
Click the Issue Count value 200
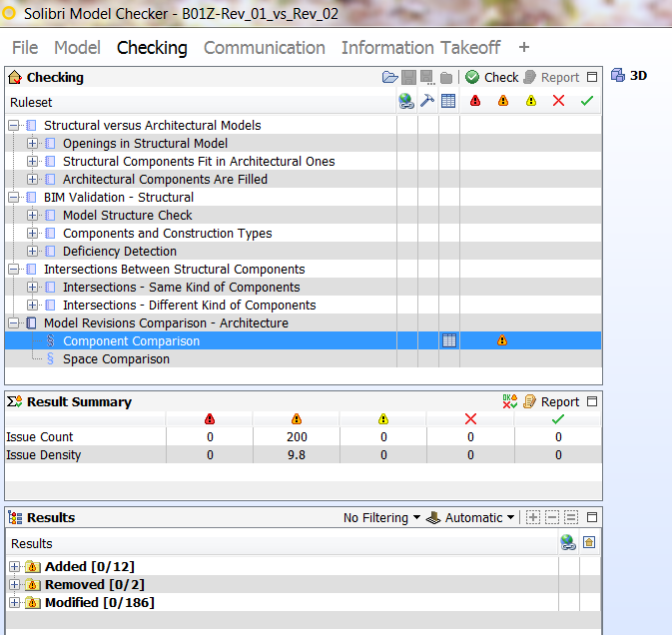click(x=297, y=437)
